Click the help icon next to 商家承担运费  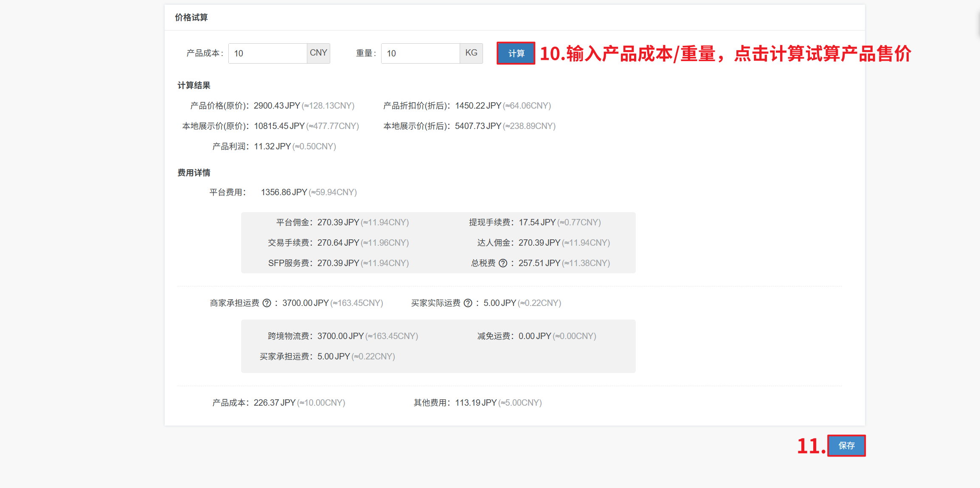[267, 303]
